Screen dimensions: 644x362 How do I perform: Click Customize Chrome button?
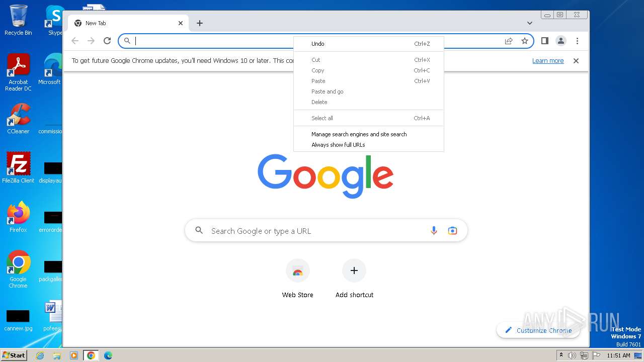[538, 330]
